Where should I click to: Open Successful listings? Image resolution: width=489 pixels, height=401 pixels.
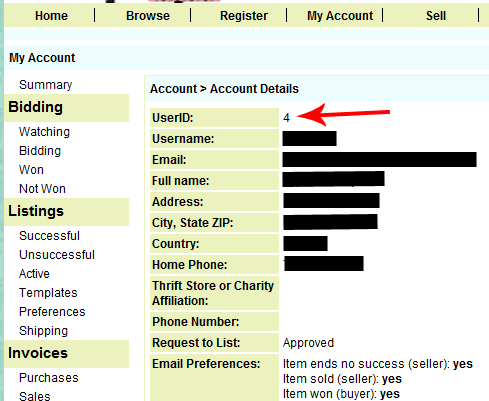point(49,236)
